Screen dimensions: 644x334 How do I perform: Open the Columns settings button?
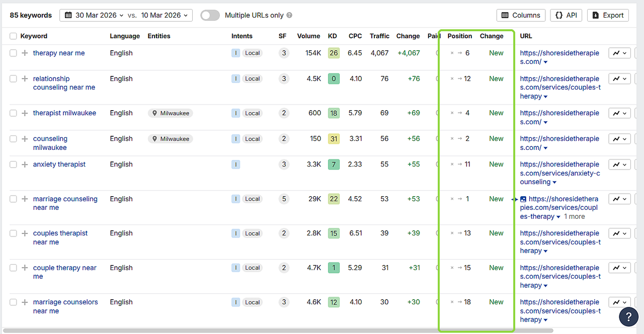point(521,16)
